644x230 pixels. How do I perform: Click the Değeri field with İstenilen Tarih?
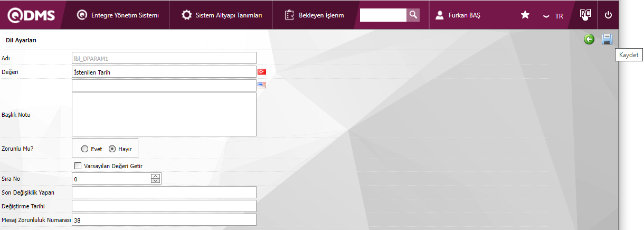(x=164, y=72)
